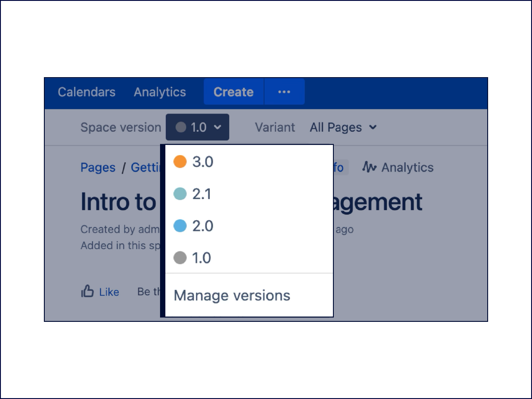
Task: Click the blue color dot for 2.0
Action: click(x=180, y=226)
